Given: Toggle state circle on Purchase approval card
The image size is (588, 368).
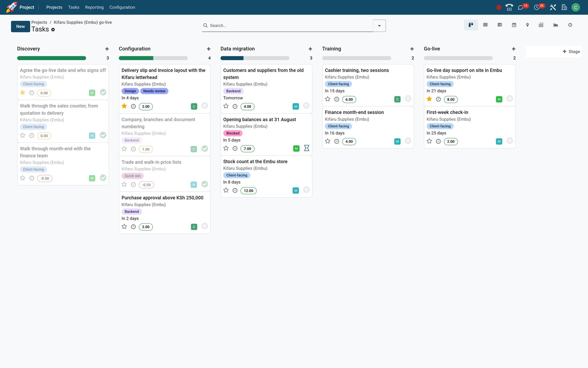Looking at the screenshot, I should point(205,226).
